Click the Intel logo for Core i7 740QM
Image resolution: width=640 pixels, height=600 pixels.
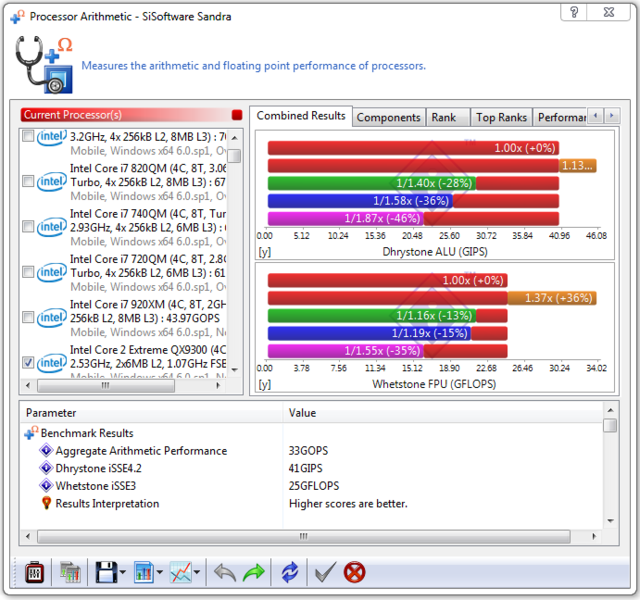tap(51, 227)
